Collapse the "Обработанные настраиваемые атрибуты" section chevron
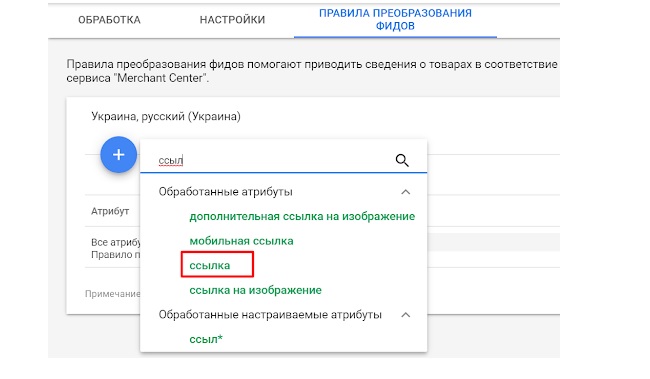 coord(406,315)
